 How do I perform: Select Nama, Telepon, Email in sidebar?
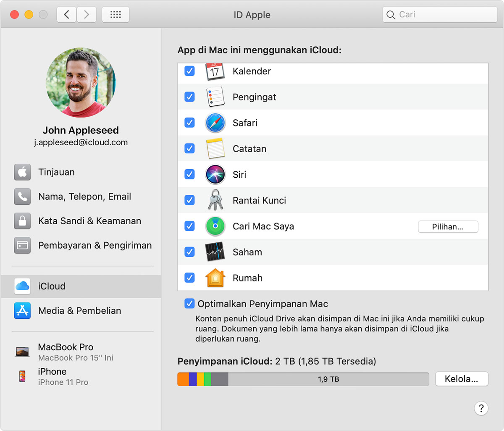coord(81,197)
